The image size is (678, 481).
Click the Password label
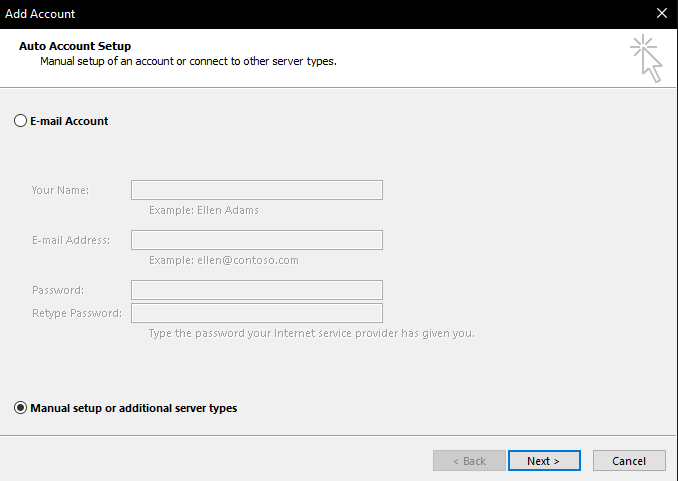click(x=58, y=290)
